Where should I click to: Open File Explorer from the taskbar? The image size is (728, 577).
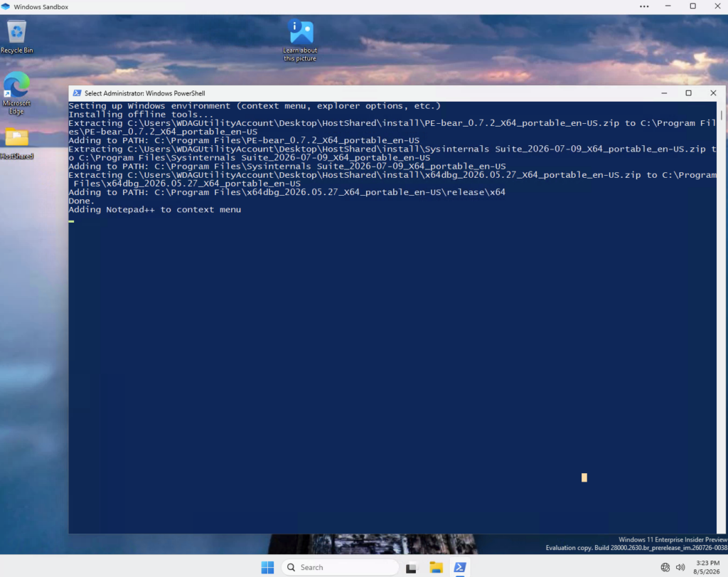(x=436, y=567)
